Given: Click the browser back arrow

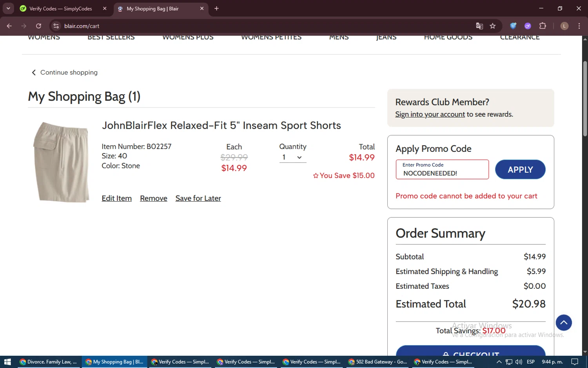Looking at the screenshot, I should [x=9, y=26].
